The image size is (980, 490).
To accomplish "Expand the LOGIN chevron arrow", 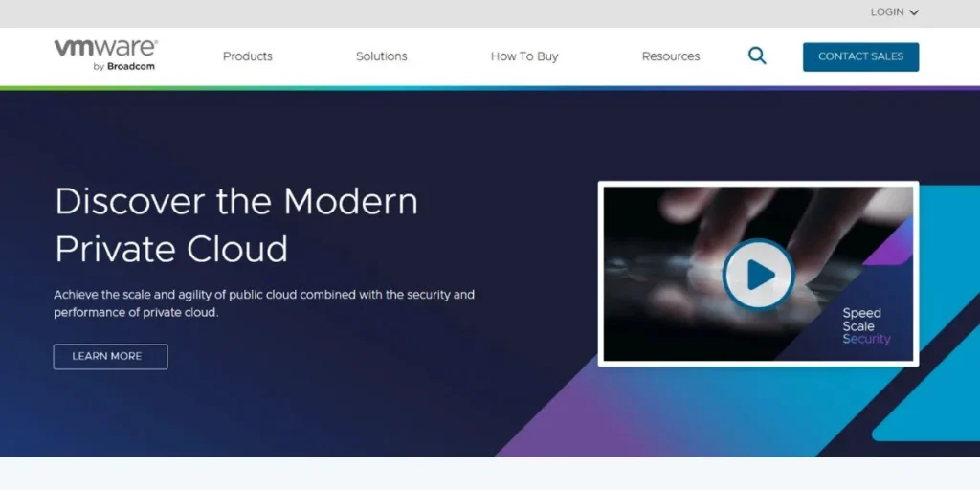I will click(914, 13).
